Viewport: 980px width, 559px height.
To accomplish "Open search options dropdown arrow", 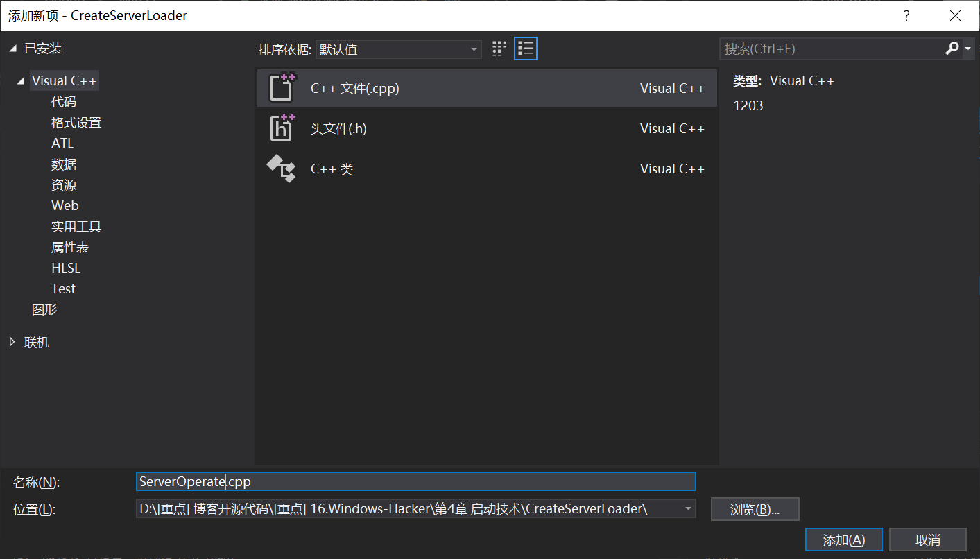I will coord(968,49).
